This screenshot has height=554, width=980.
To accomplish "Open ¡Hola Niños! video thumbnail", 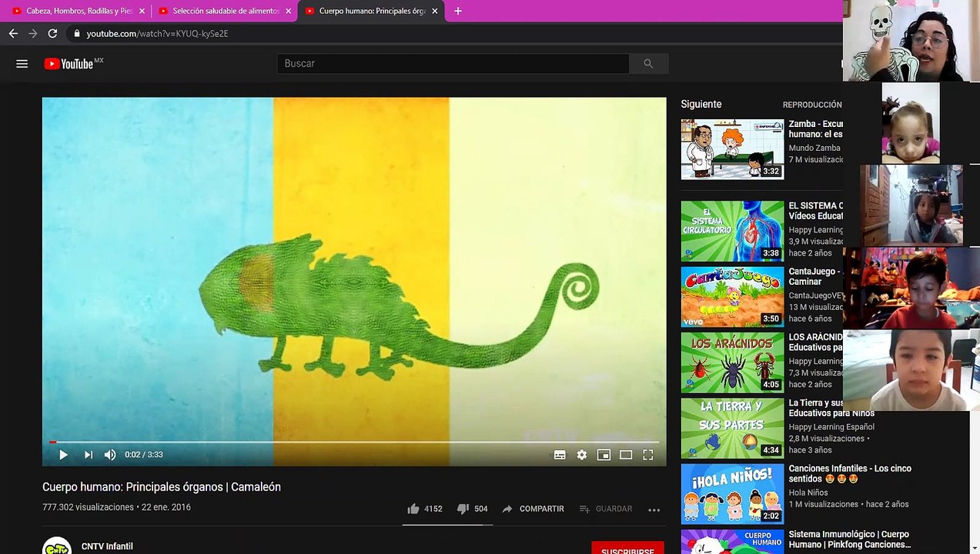I will pos(732,494).
